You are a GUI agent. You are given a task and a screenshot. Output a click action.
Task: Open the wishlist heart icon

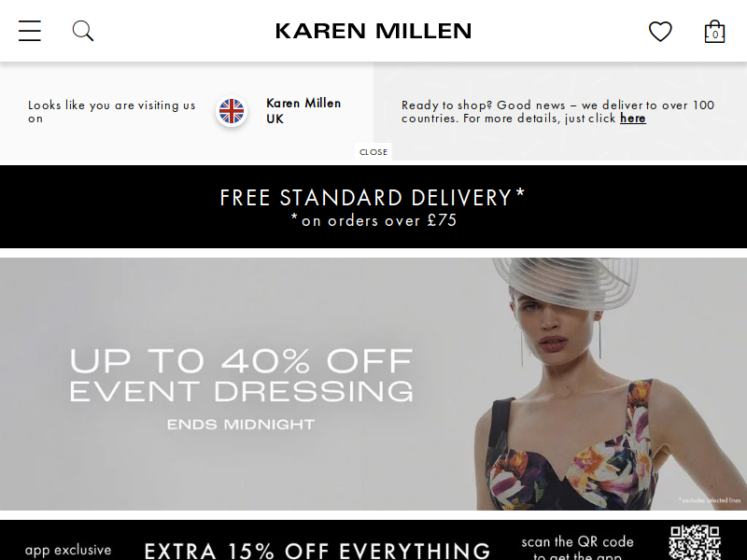660,32
